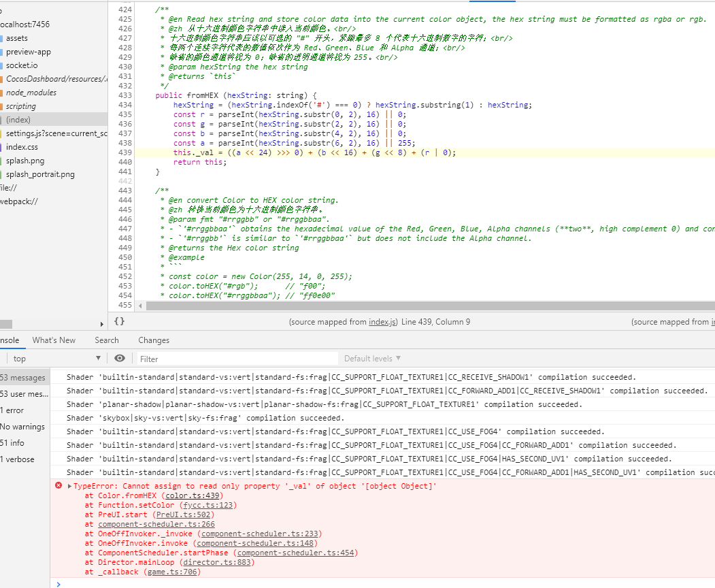Open the CocosDashboard/resources folder
The height and width of the screenshot is (588, 715).
click(56, 79)
